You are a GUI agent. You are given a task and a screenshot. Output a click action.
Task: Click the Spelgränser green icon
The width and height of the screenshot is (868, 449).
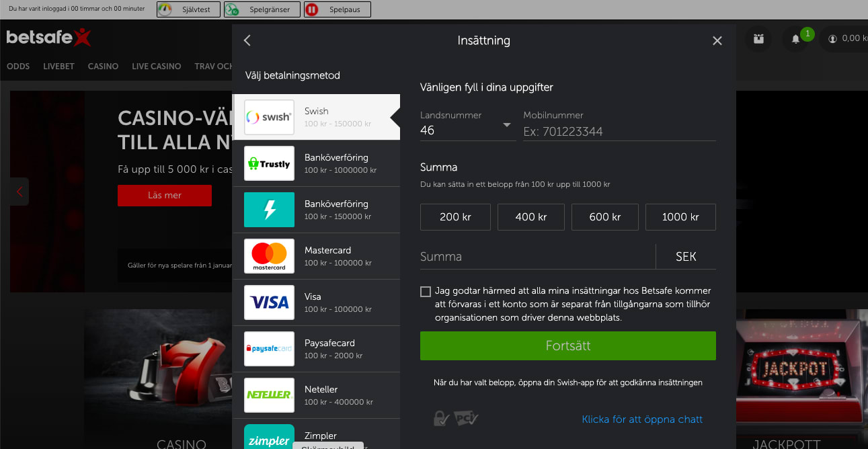(x=232, y=9)
